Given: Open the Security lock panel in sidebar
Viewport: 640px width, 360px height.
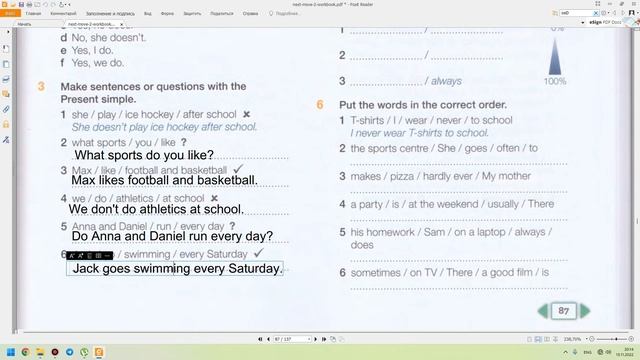Looking at the screenshot, I should [6, 124].
